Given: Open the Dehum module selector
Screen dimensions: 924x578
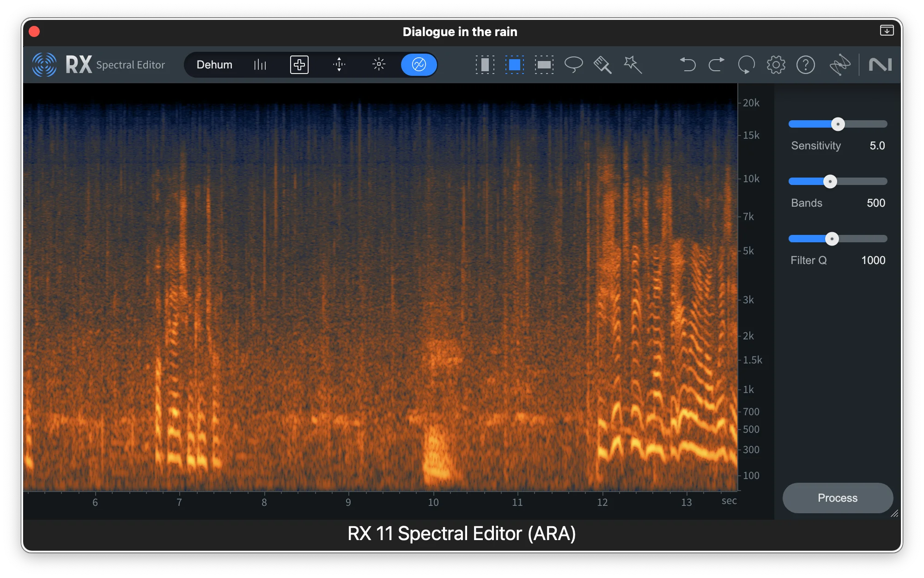Looking at the screenshot, I should point(215,65).
